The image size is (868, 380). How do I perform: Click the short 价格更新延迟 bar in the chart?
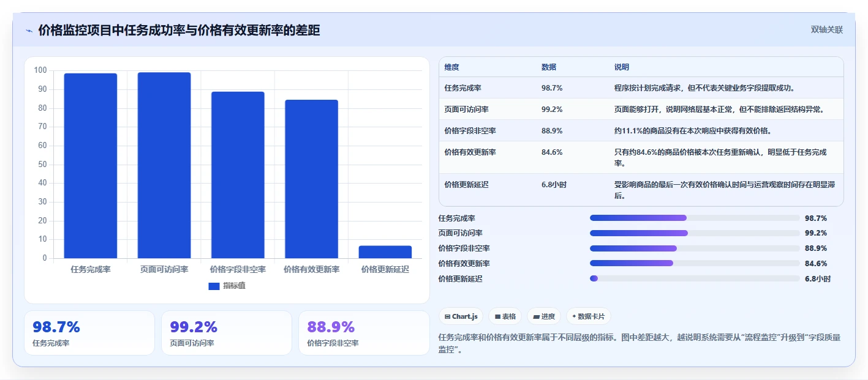coord(385,252)
